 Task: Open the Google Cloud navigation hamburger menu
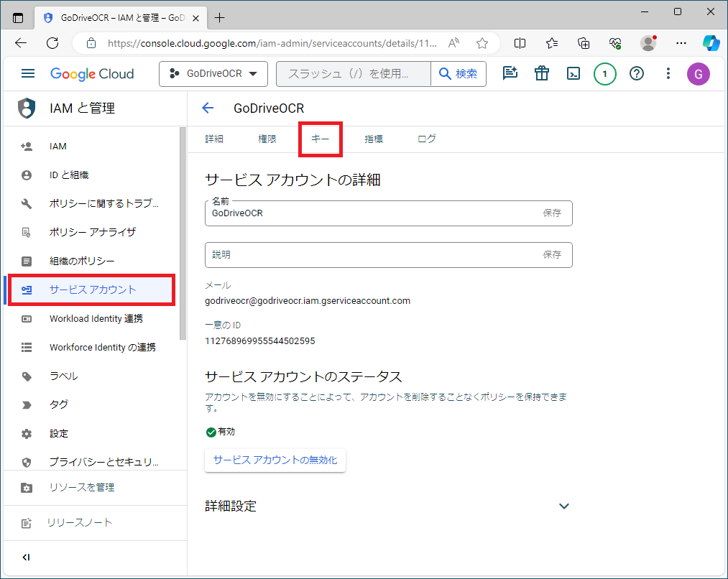[28, 73]
